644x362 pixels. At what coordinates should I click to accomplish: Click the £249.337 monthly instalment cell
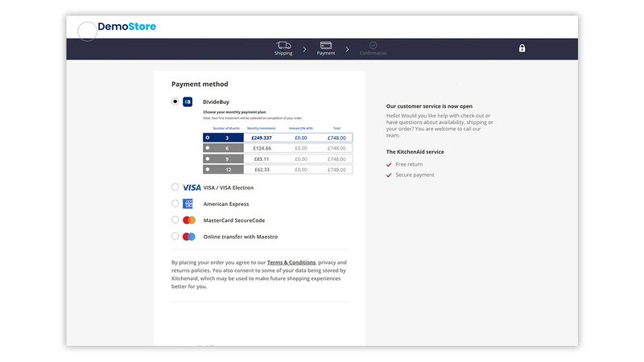tap(262, 138)
